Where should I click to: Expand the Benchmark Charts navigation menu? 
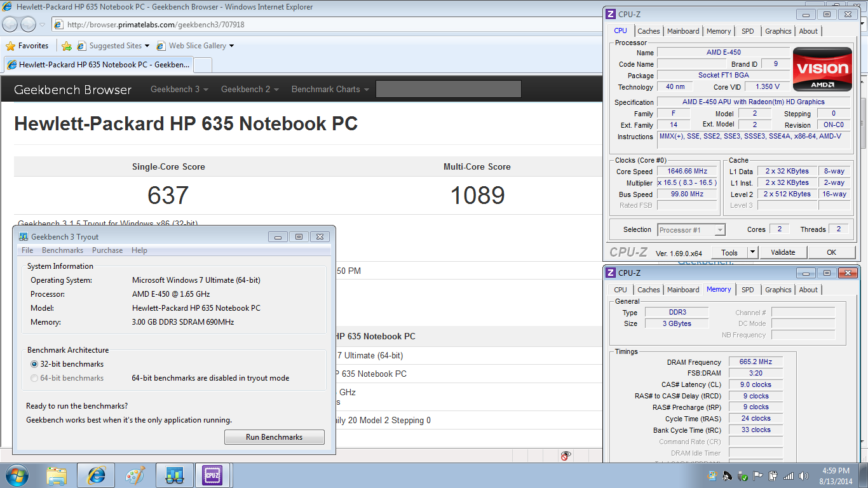330,90
